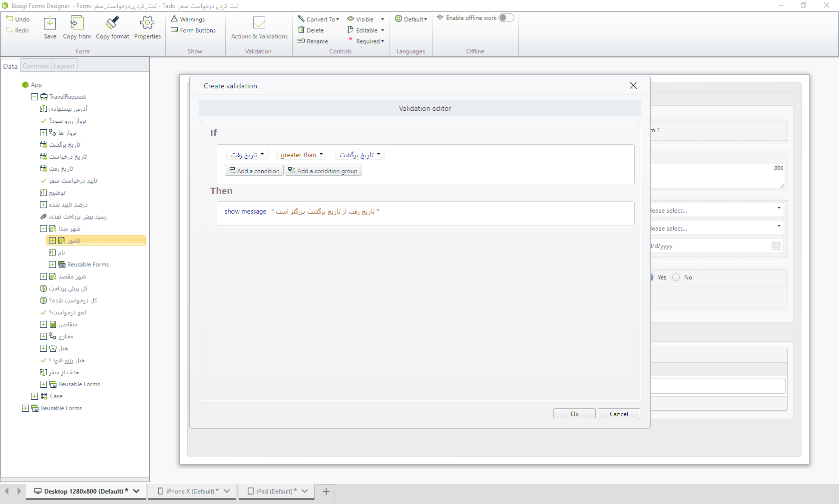Open Visible dropdown in Controls

pyautogui.click(x=366, y=19)
